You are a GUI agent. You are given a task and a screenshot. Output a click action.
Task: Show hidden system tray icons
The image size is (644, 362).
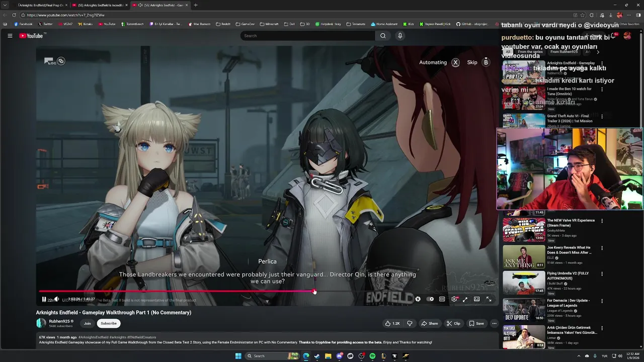[579, 356]
